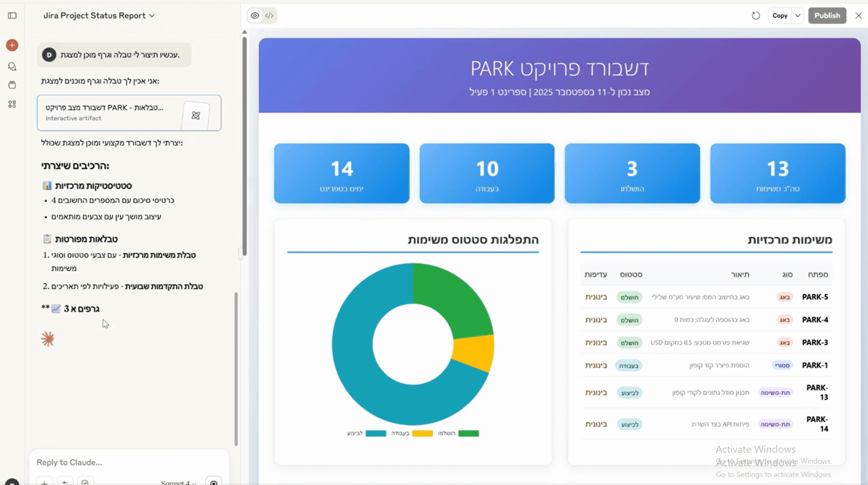Image resolution: width=868 pixels, height=485 pixels.
Task: Open the artifacts grid icon in sidebar
Action: [12, 104]
